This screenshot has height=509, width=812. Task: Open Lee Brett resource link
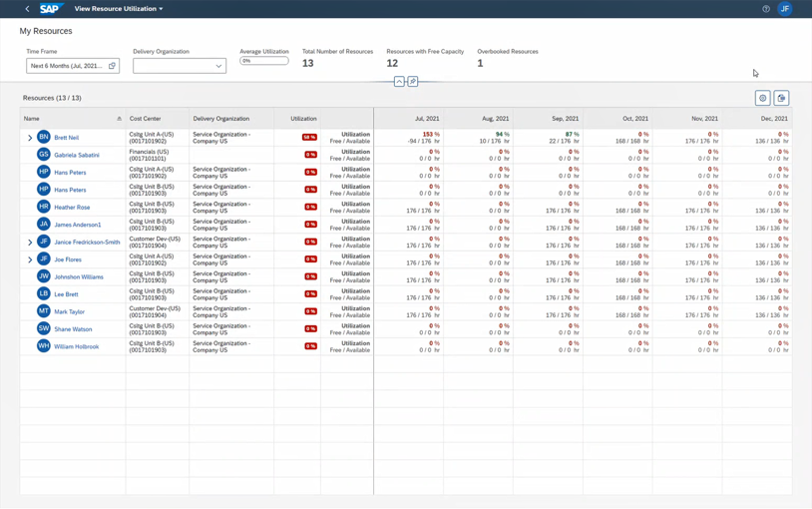pyautogui.click(x=66, y=294)
